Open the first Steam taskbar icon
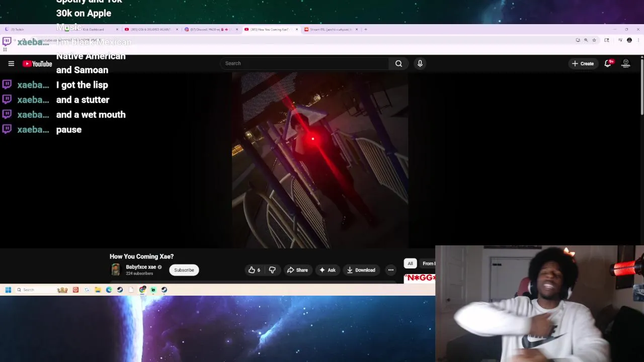644x362 pixels. (x=120, y=290)
